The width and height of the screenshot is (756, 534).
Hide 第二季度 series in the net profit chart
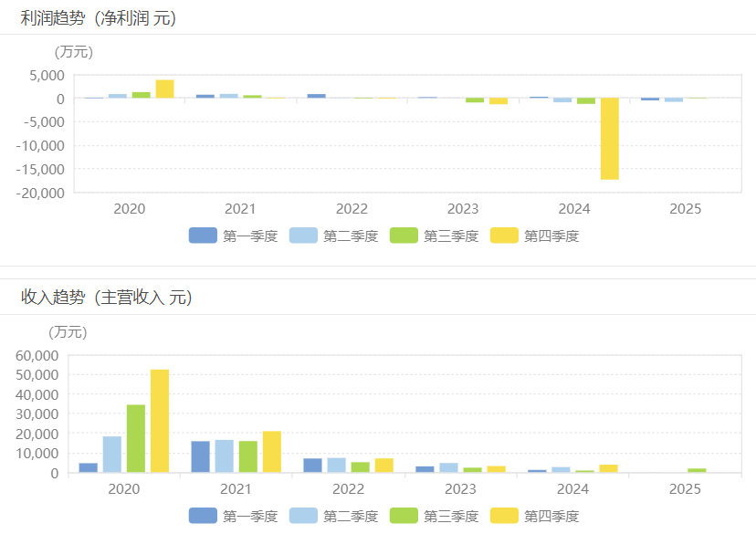(x=333, y=236)
